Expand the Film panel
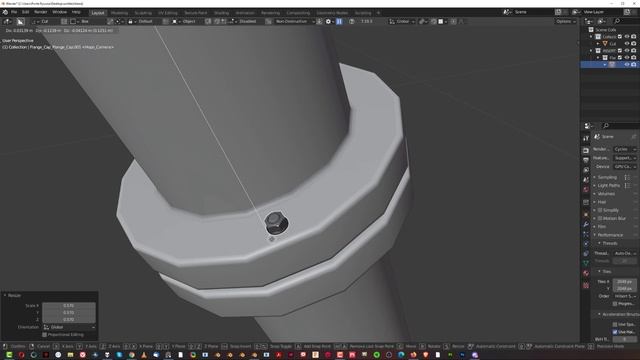 pos(602,227)
